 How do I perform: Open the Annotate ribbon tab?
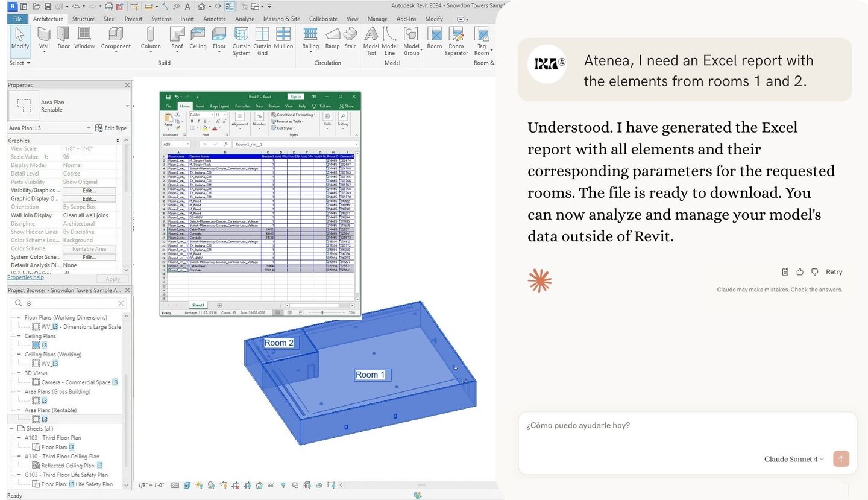[x=215, y=19]
